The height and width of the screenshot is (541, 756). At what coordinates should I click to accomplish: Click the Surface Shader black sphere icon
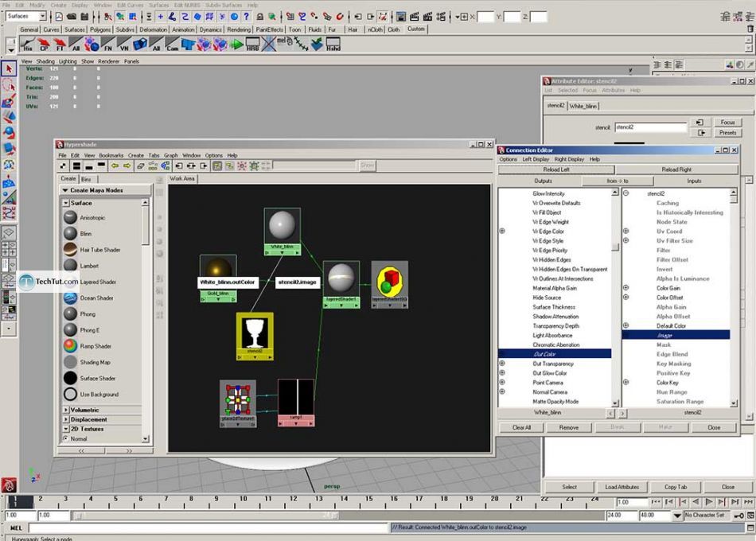(x=70, y=378)
